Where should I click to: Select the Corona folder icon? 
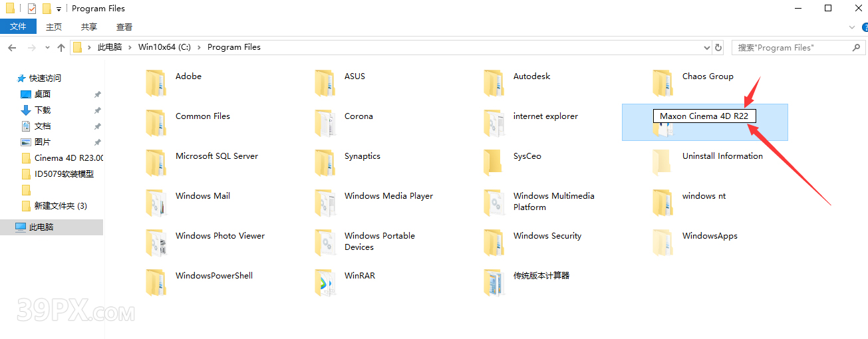tap(325, 123)
